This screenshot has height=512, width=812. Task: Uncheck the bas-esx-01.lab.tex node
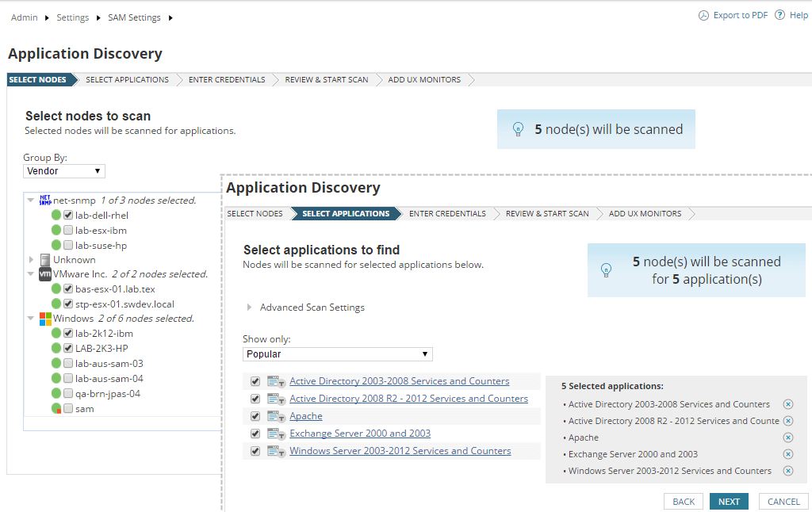coord(68,288)
